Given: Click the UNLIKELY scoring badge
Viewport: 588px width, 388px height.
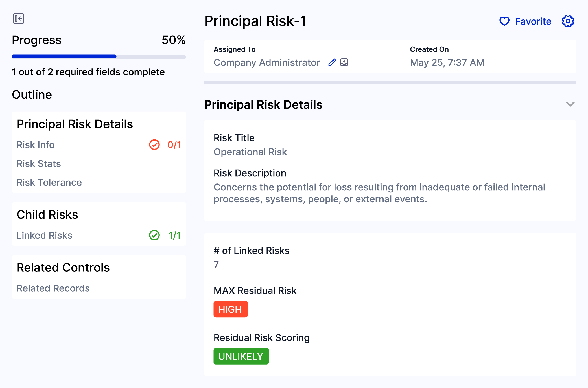Looking at the screenshot, I should [241, 356].
